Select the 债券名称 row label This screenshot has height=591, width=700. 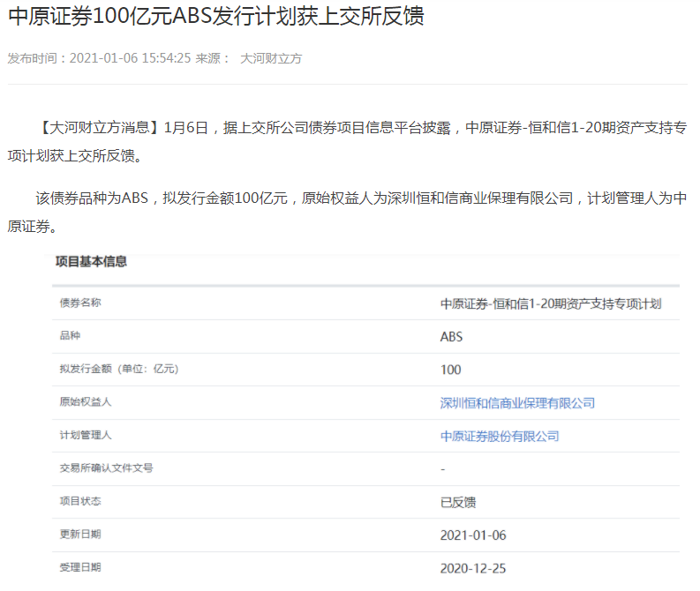coord(80,303)
